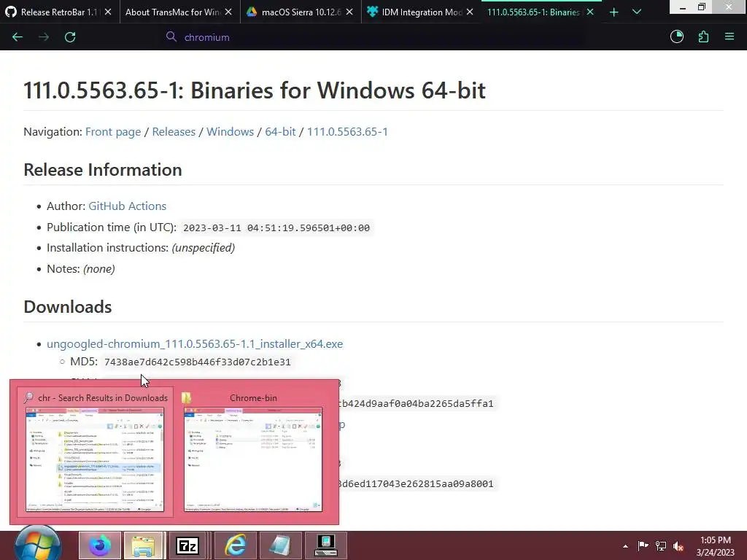Open the notepad-like taskbar icon

[281, 545]
